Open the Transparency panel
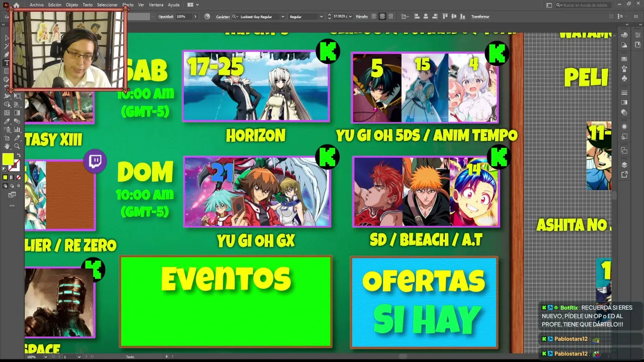The image size is (644, 362). tap(624, 112)
